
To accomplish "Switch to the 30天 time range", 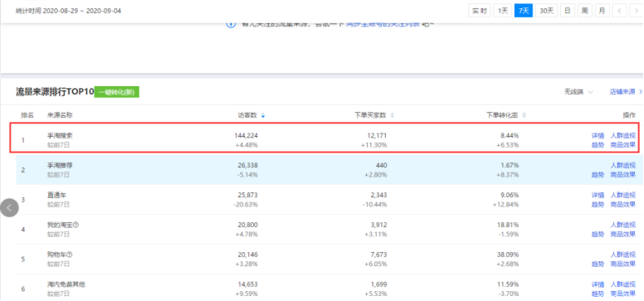I will pyautogui.click(x=546, y=11).
